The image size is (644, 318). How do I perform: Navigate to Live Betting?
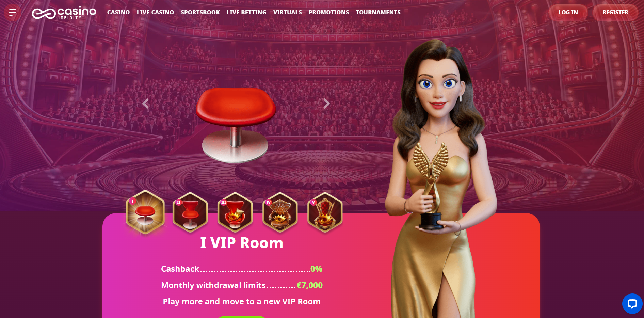[x=246, y=12]
